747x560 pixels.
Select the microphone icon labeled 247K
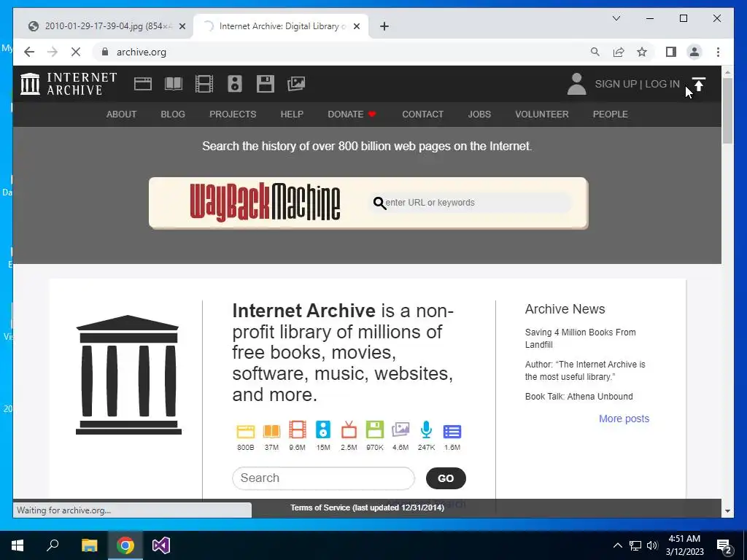[426, 429]
